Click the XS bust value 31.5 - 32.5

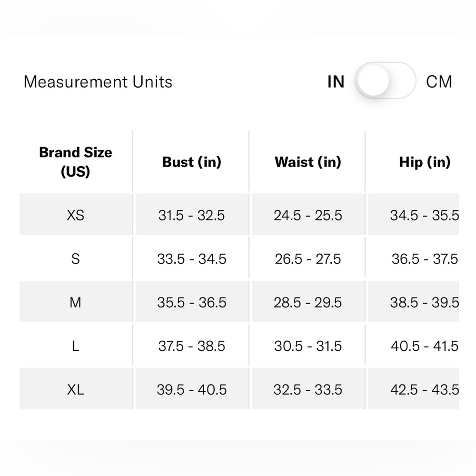coord(191,215)
